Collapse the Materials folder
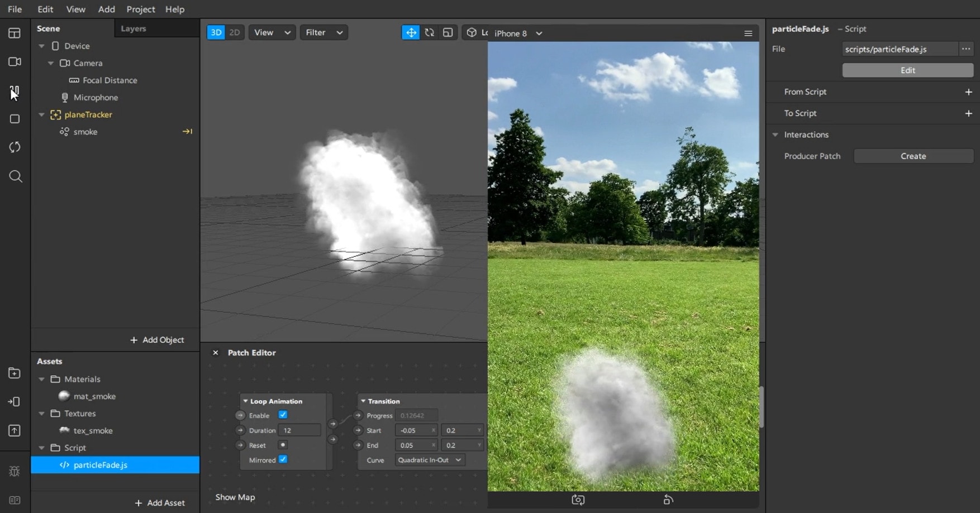This screenshot has width=980, height=513. 42,379
